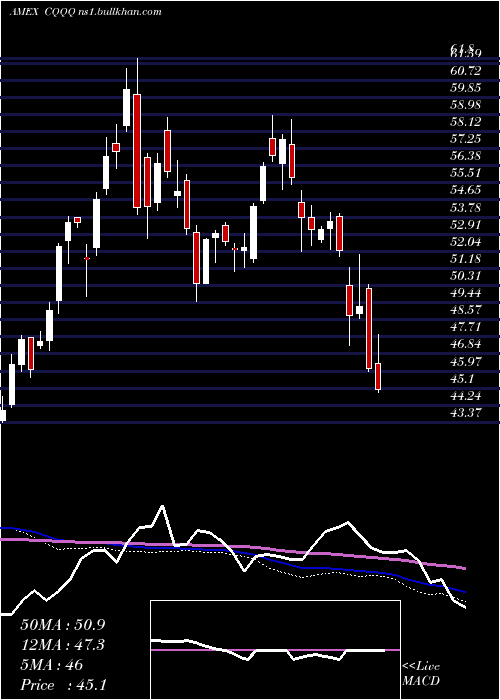This screenshot has height=700, width=500.
Task: Click the 12MA : 47.3 readout
Action: [x=63, y=645]
